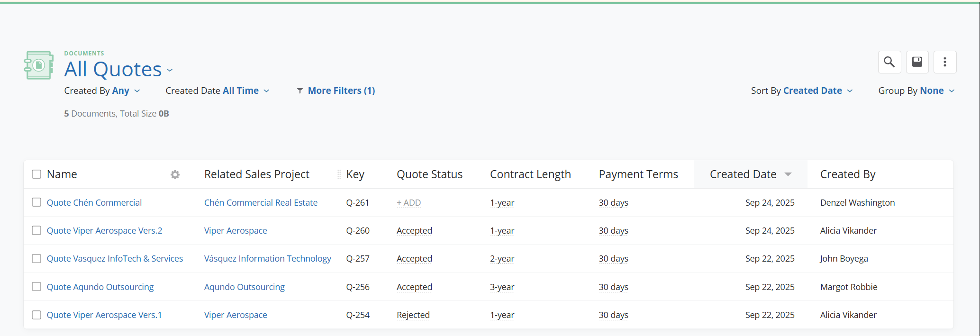980x336 pixels.
Task: Click the Documents notebook icon
Action: pyautogui.click(x=38, y=65)
